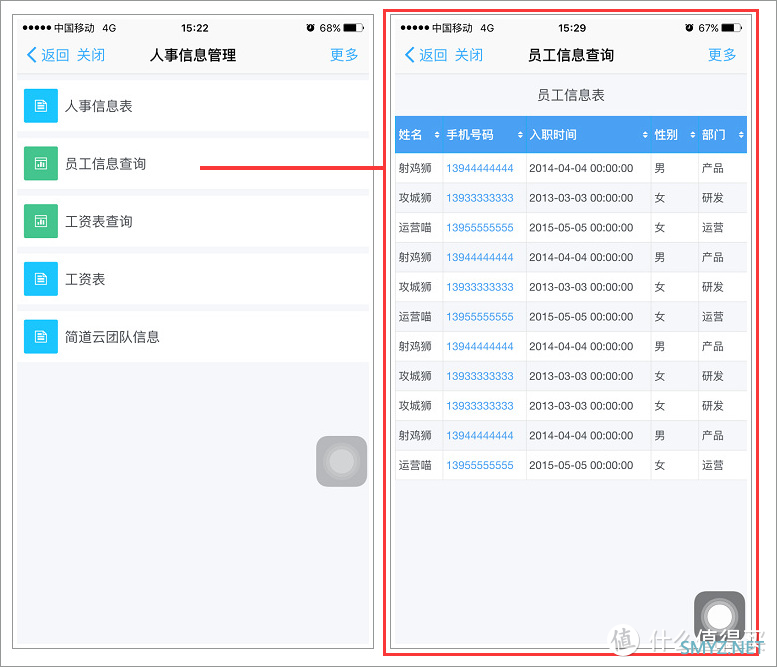
Task: Select department 研发 in the second table row
Action: (713, 198)
